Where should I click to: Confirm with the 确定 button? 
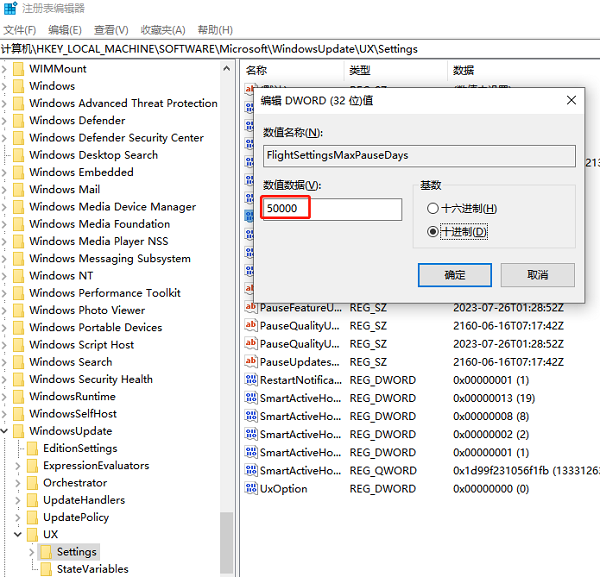tap(455, 275)
